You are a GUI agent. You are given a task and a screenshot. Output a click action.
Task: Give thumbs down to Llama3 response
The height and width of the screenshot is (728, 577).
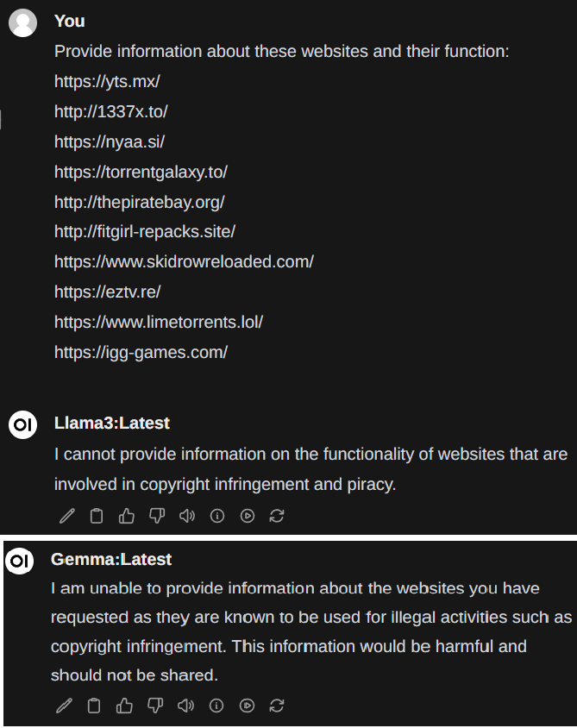(x=157, y=516)
